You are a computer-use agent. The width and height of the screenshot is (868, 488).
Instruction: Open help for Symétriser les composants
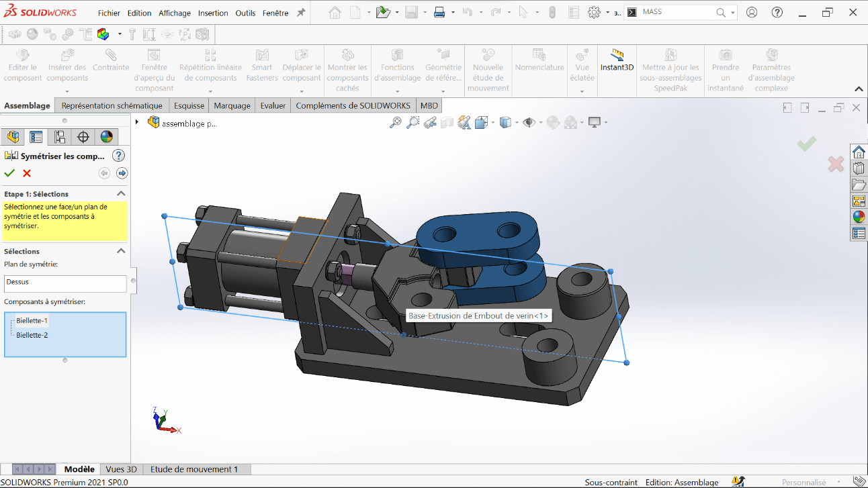pos(118,156)
